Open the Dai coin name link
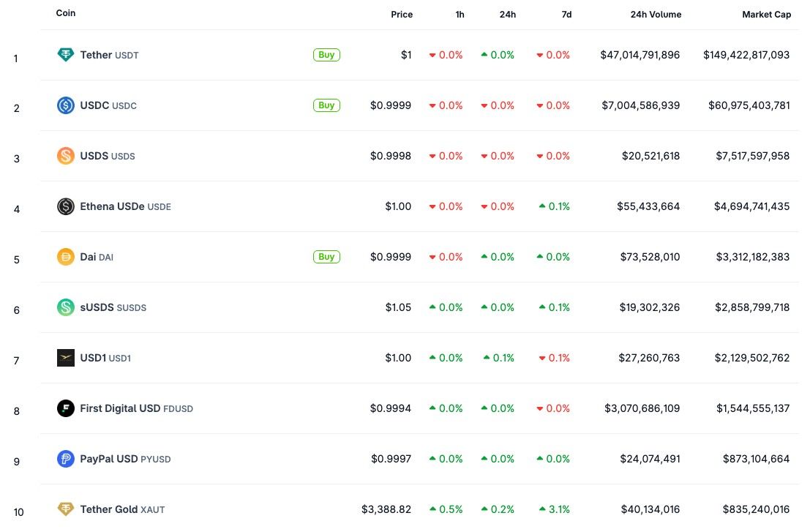 tap(96, 257)
